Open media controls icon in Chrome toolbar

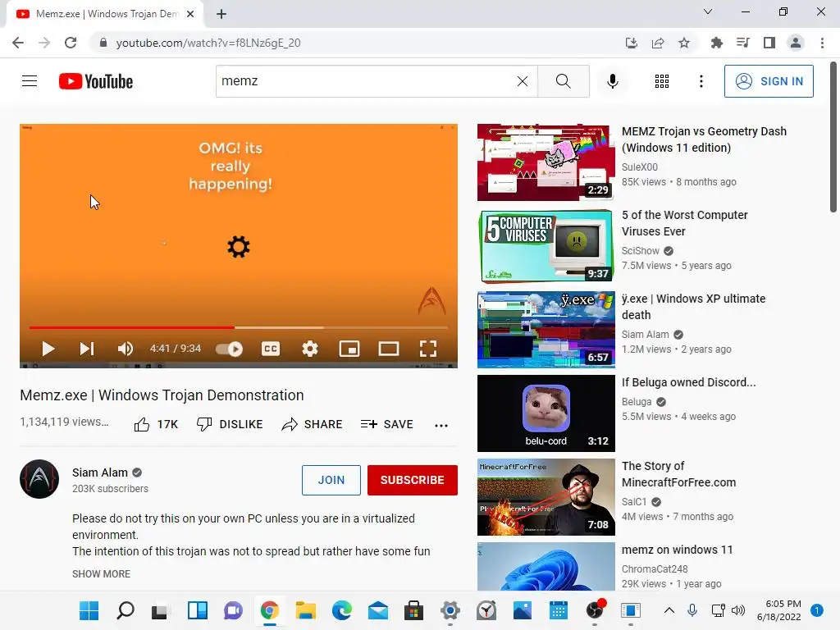[x=742, y=43]
